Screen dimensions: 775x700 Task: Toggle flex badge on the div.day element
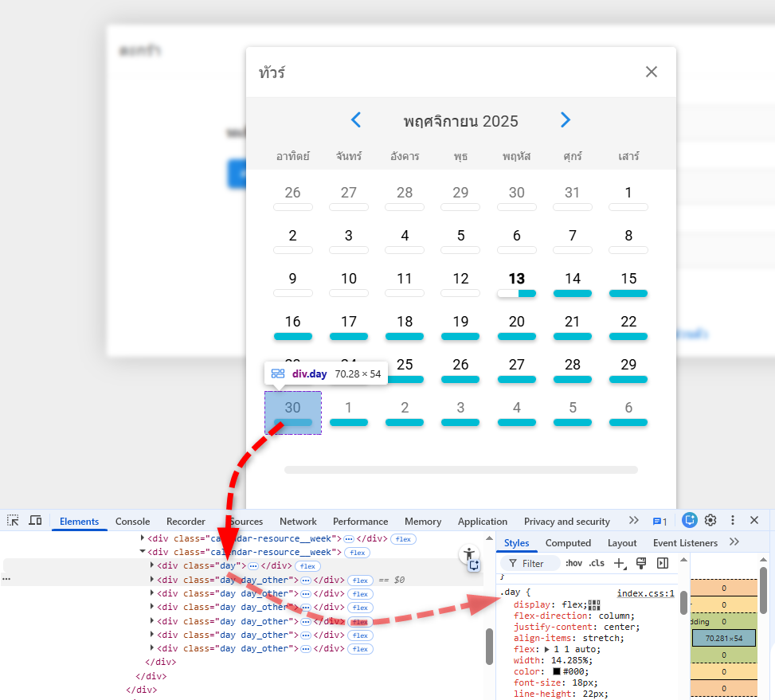tap(307, 566)
